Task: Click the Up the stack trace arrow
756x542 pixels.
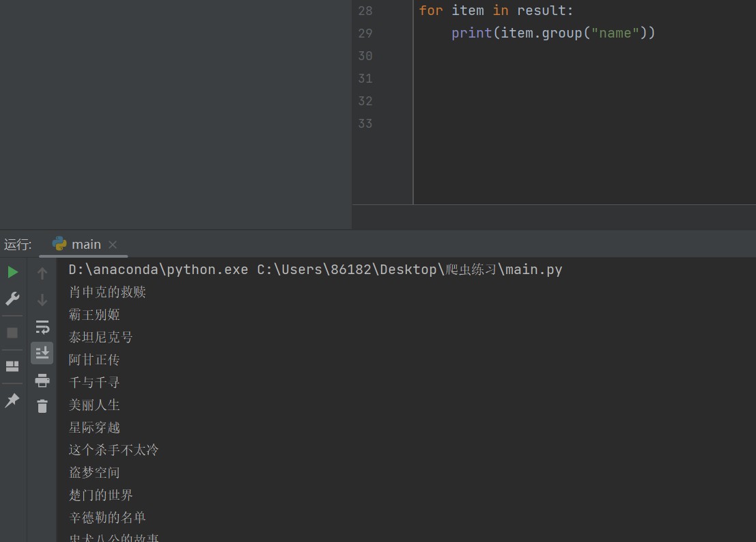Action: click(42, 273)
